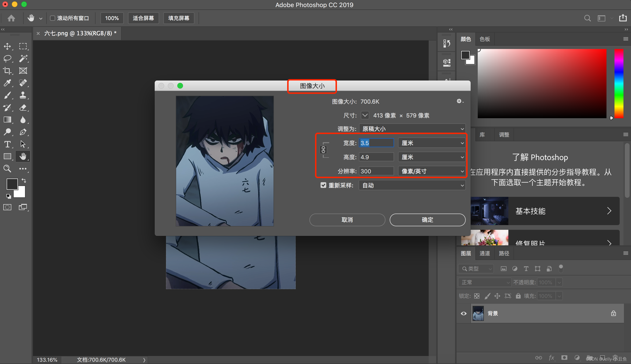Select the Zoom tool in toolbar
This screenshot has height=364, width=631.
7,169
